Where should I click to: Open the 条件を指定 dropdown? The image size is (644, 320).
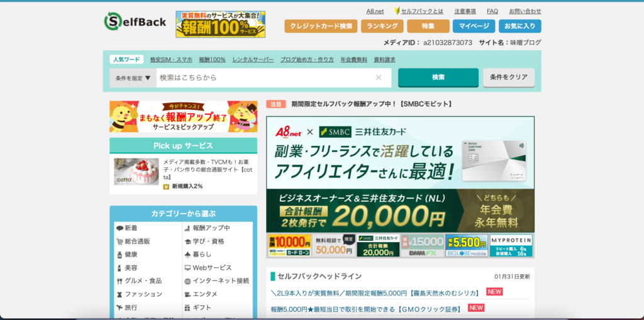click(133, 77)
